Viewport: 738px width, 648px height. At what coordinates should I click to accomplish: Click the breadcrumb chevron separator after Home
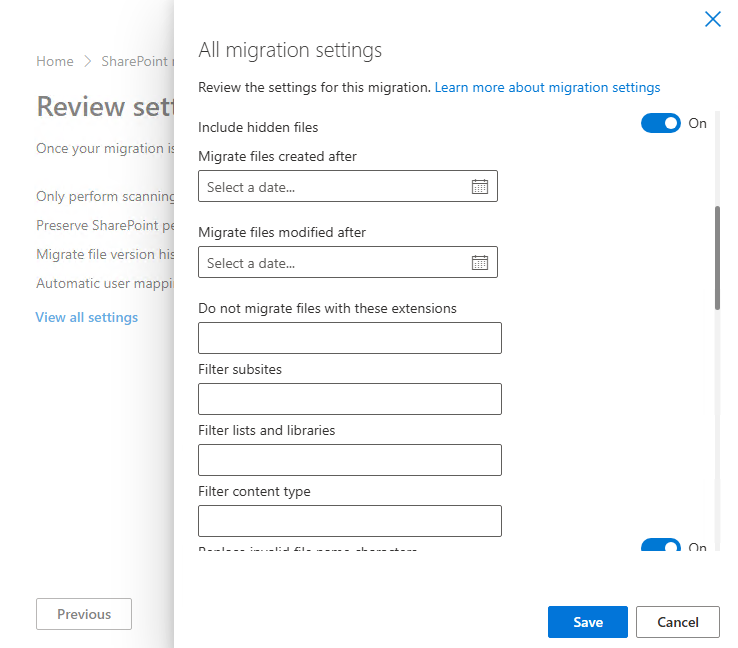(87, 61)
